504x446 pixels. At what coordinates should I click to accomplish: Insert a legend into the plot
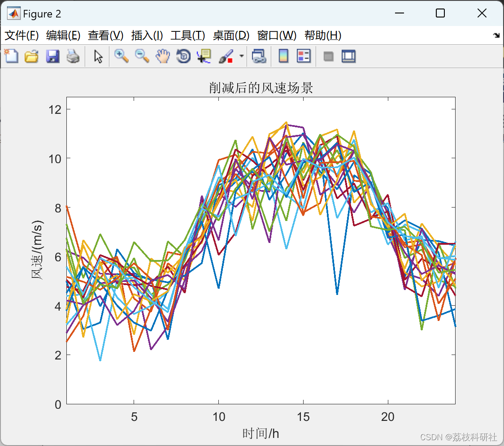[304, 56]
